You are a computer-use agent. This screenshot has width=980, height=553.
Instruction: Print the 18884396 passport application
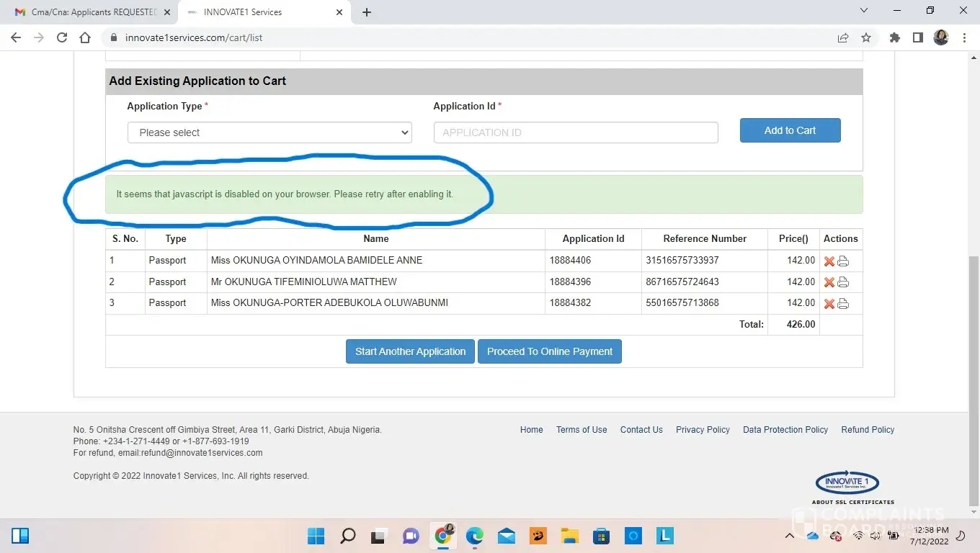click(x=843, y=282)
